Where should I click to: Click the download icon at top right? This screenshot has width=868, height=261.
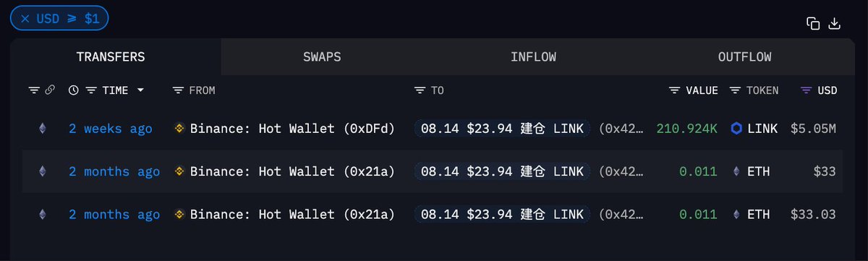tap(834, 23)
